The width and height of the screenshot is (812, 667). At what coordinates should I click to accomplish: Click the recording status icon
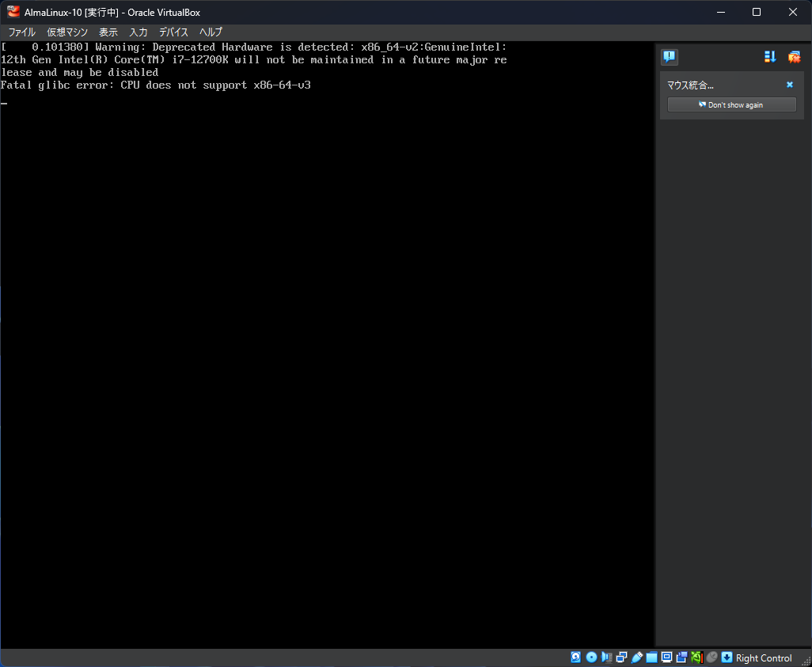pyautogui.click(x=681, y=658)
